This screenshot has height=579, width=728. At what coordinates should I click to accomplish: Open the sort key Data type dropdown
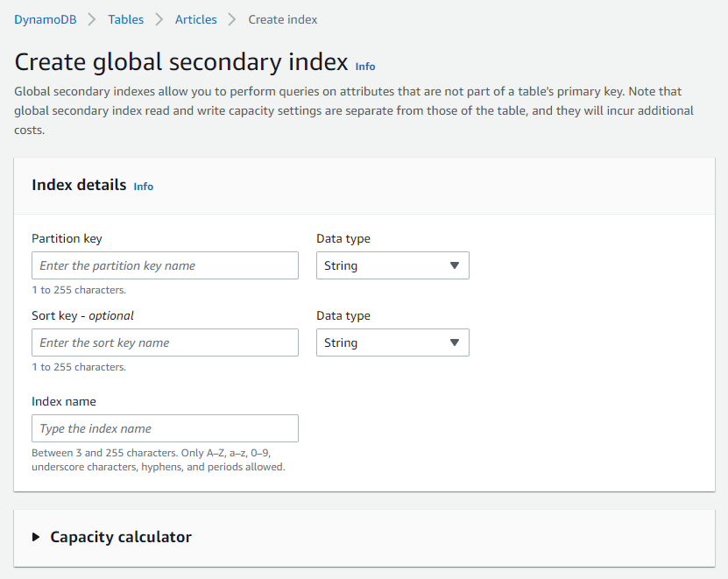[392, 342]
